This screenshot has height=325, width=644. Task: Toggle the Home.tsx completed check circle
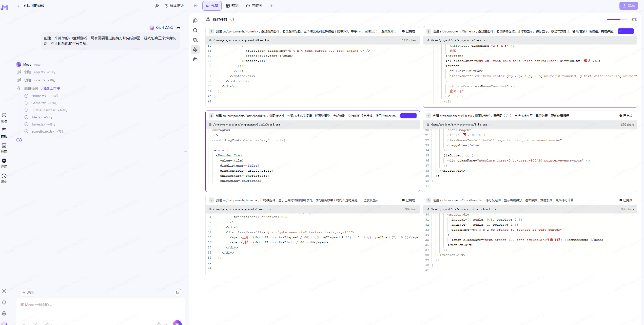click(x=26, y=96)
